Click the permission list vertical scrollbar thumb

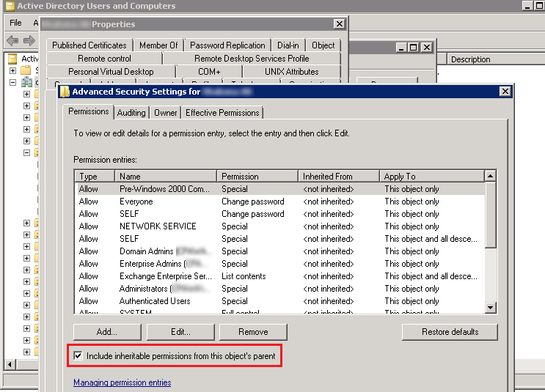click(x=490, y=215)
